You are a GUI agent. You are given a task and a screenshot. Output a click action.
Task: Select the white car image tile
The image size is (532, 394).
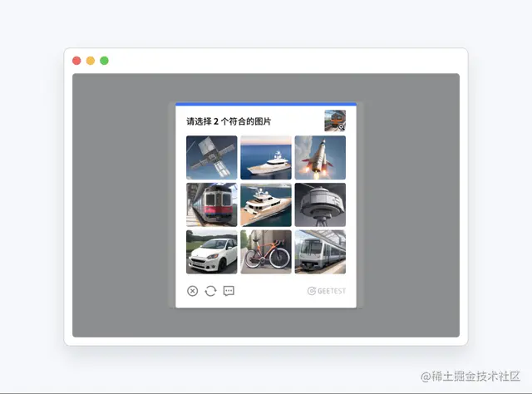click(212, 252)
